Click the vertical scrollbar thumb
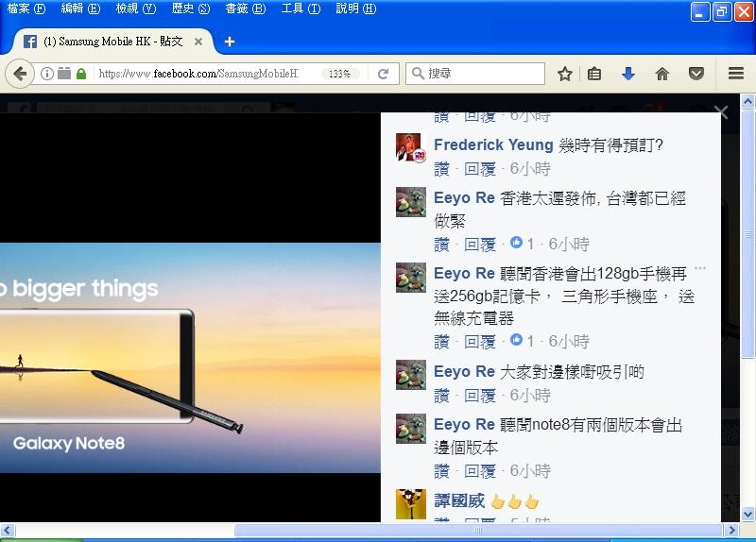The width and height of the screenshot is (756, 542). click(x=747, y=233)
